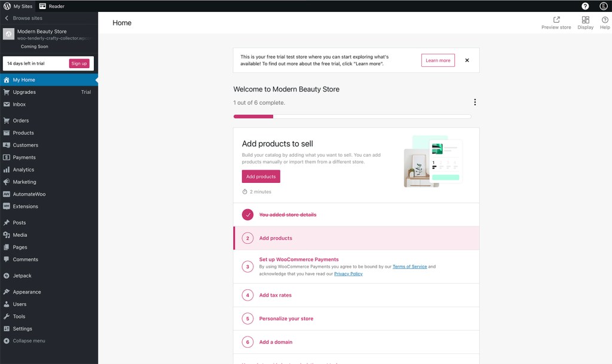Click the Pages icon in sidebar
This screenshot has width=612, height=364.
click(6, 247)
